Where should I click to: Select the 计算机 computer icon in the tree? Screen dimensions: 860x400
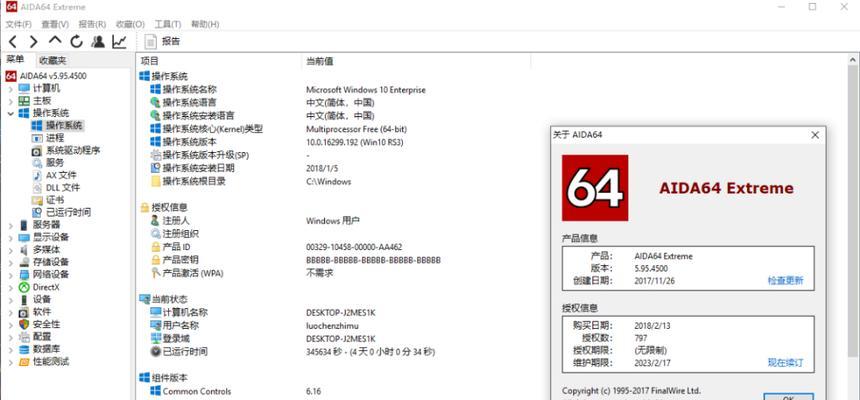click(x=24, y=88)
